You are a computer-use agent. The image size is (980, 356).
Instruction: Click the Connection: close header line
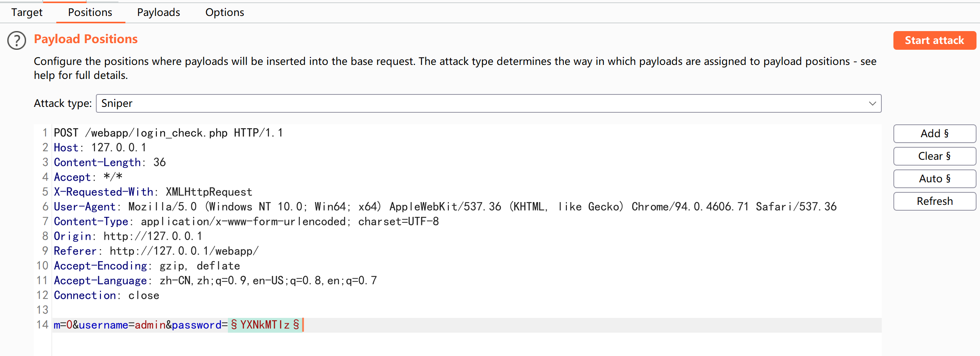point(106,295)
